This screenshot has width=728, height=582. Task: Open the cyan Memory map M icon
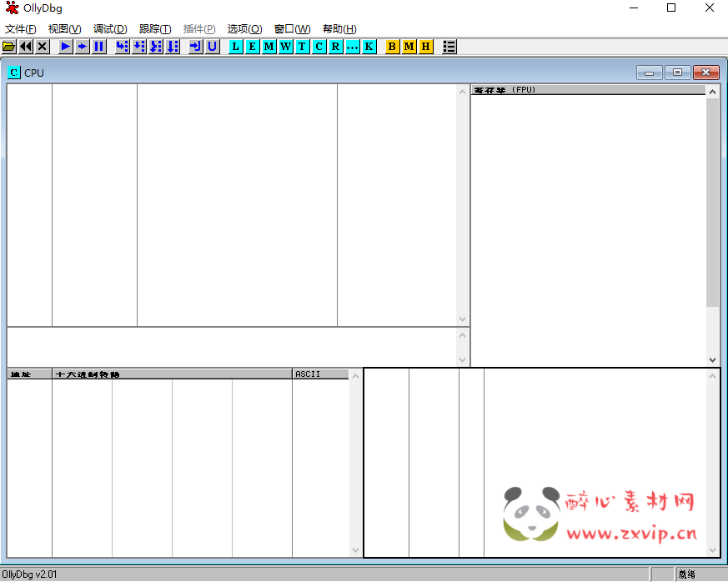tap(269, 47)
